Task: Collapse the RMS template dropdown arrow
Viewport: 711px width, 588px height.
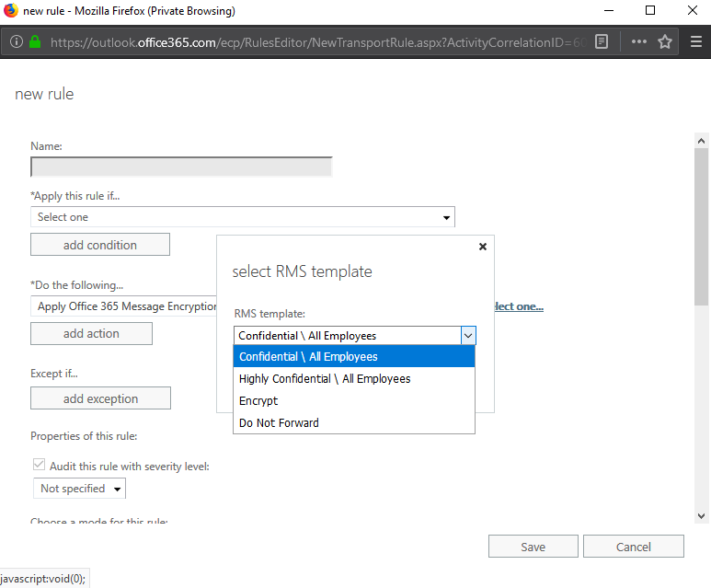Action: [468, 336]
